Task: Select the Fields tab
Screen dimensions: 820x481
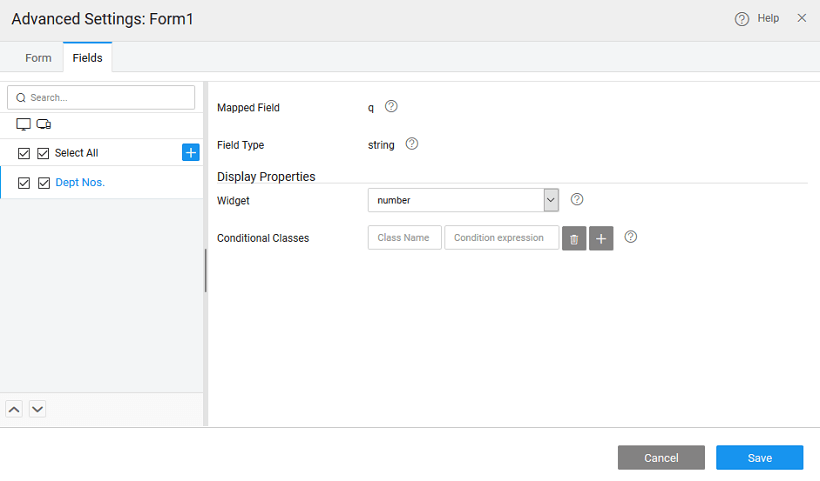Action: click(x=87, y=58)
